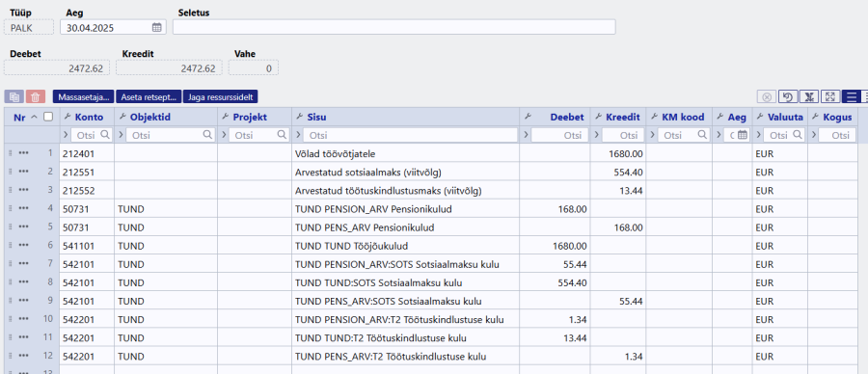868x374 pixels.
Task: Click the PALK type field
Action: click(29, 27)
